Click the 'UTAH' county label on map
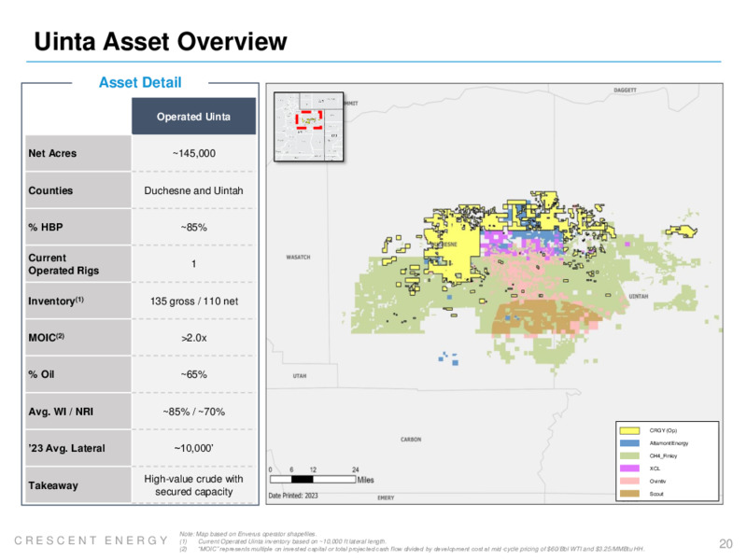Screen dimensions: 747x560 point(300,376)
